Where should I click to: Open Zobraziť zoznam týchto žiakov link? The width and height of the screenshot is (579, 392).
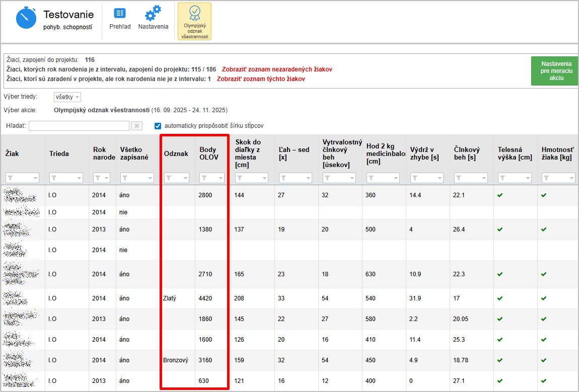[x=261, y=79]
